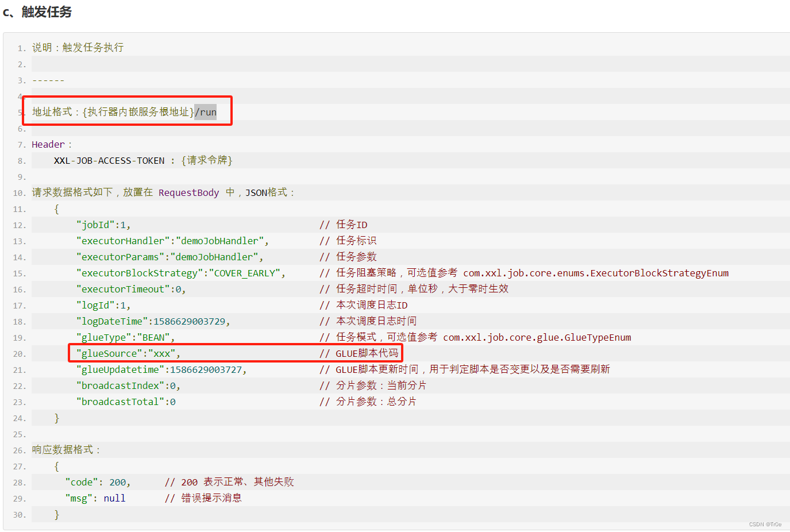This screenshot has width=790, height=532.
Task: Click '"executorBlockStrategy":"COVER_EARLY",' entry
Action: pyautogui.click(x=181, y=273)
